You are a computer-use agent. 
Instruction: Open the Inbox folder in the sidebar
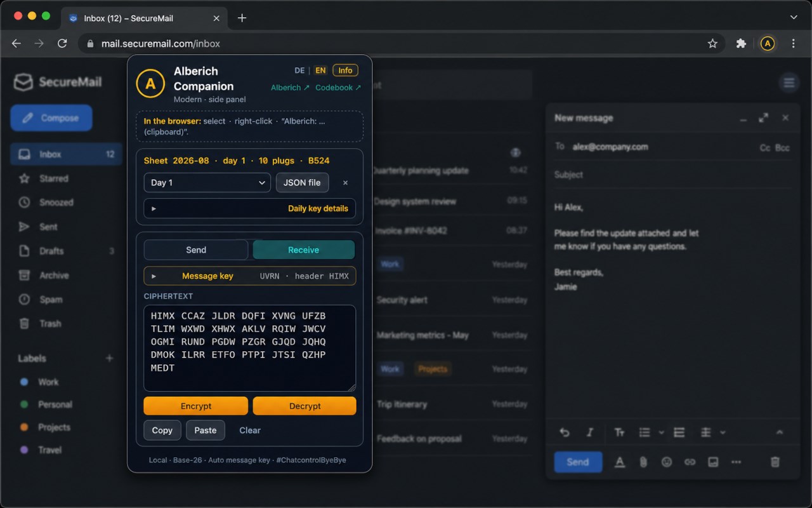pos(66,154)
